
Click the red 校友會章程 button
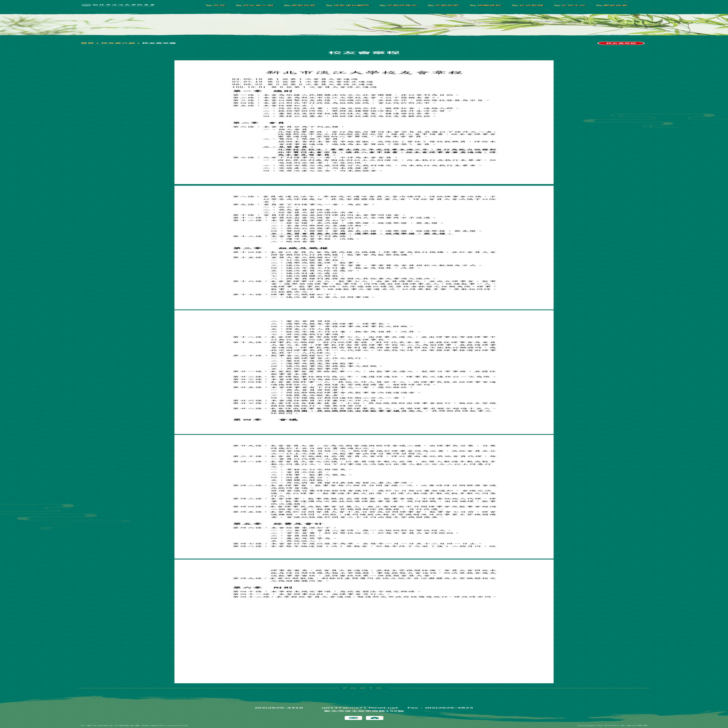[621, 43]
